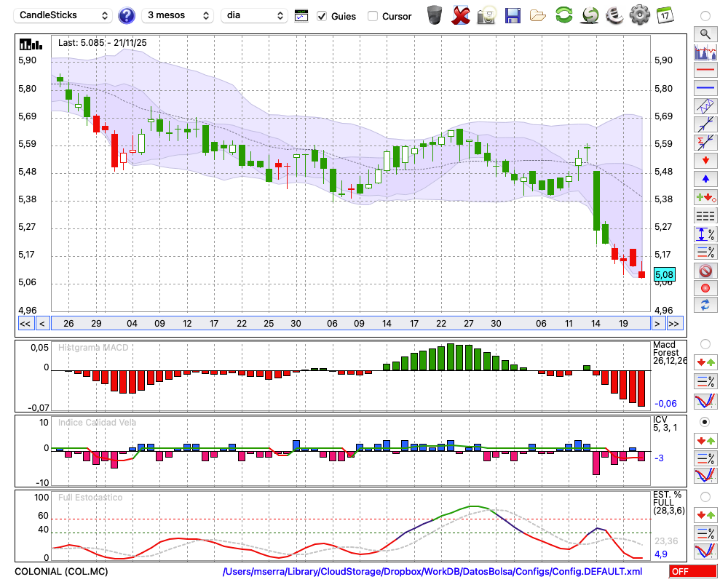Click the 'Macd Forest 26,12,26' label

[x=670, y=353]
